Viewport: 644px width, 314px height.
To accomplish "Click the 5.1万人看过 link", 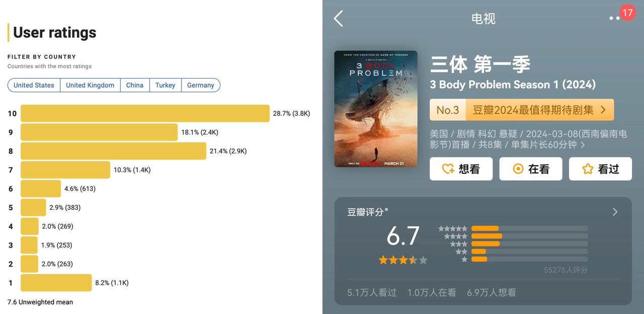I will tap(372, 292).
